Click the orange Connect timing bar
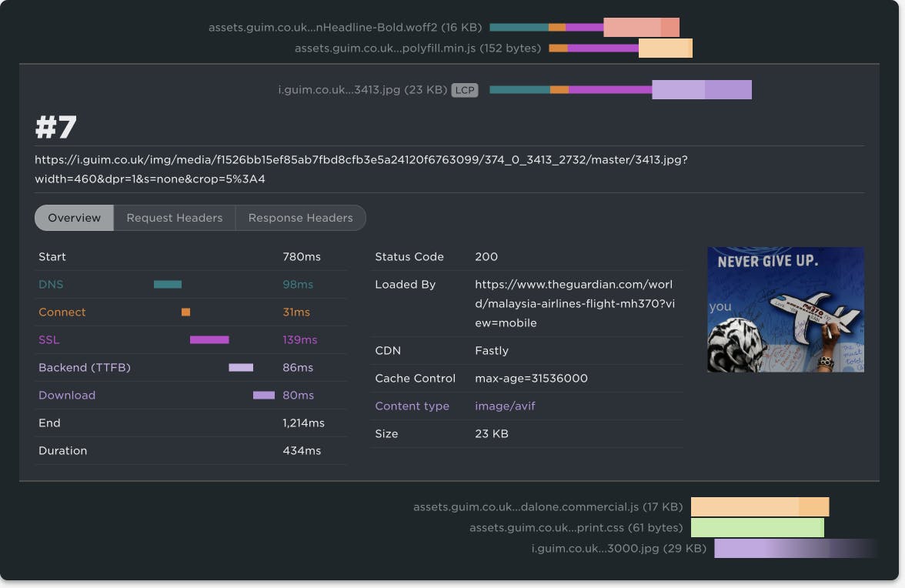The height and width of the screenshot is (588, 905). click(x=185, y=312)
